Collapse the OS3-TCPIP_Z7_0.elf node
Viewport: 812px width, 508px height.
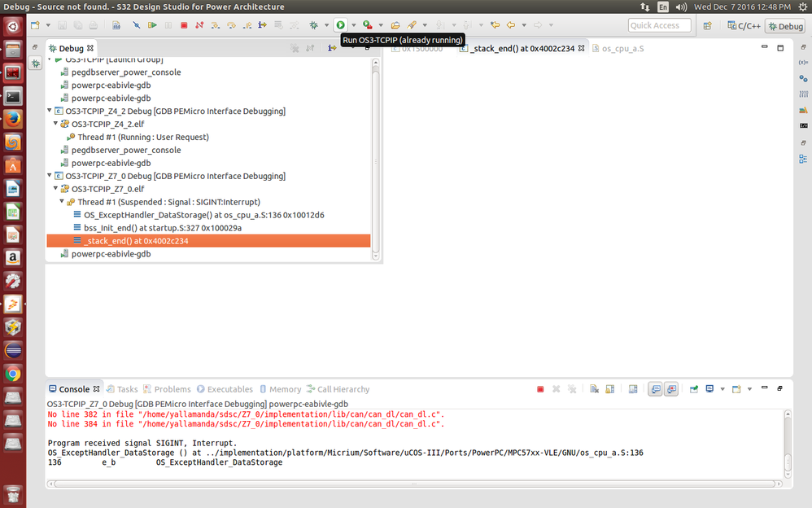point(56,188)
